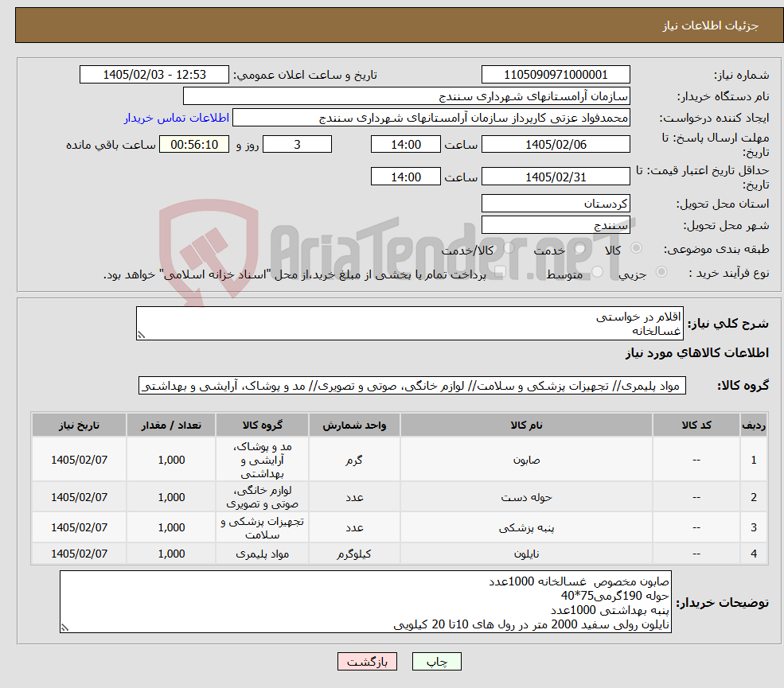Click the گروه کالا column header
The height and width of the screenshot is (688, 784).
pos(262,426)
